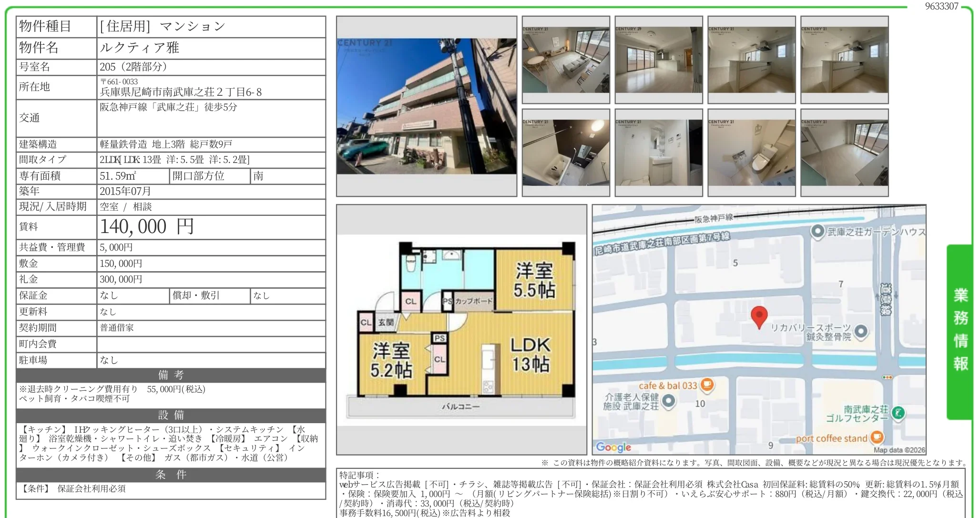Open the floor plan image
Image resolution: width=980 pixels, height=518 pixels.
(461, 330)
